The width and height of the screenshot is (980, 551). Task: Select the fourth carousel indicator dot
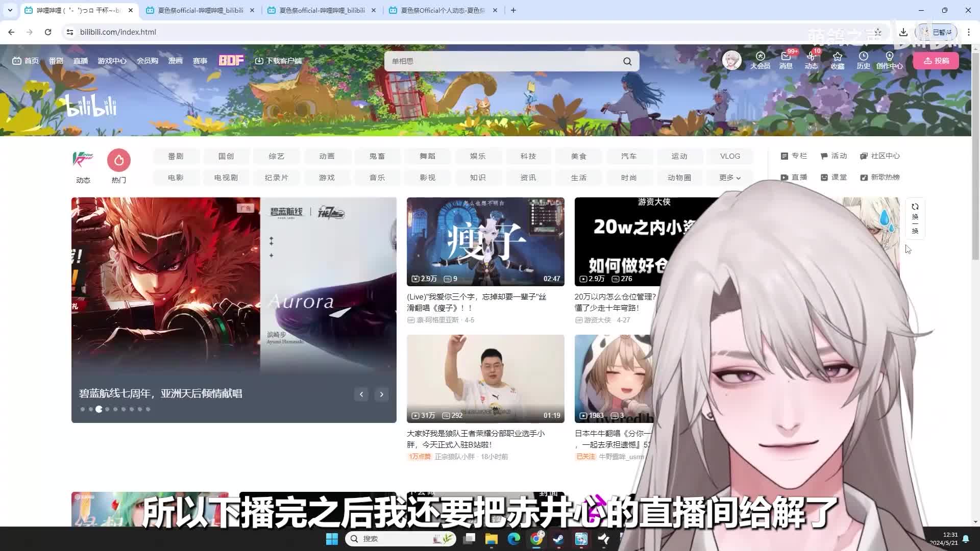107,409
